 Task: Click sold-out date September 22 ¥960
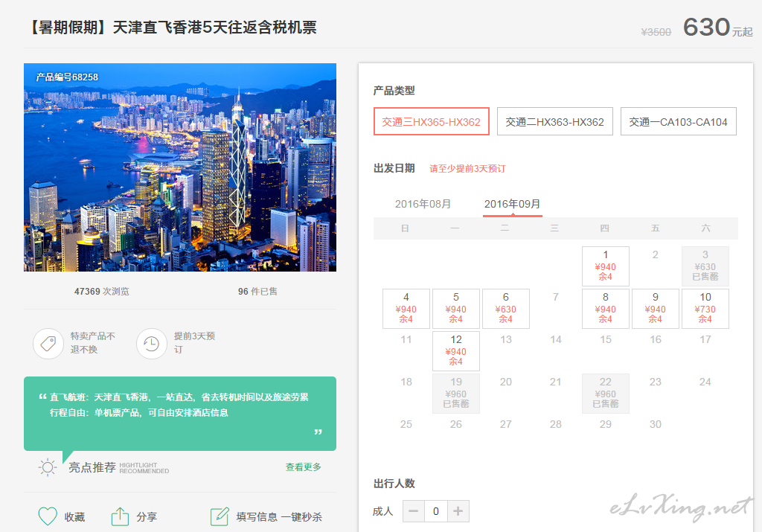click(x=606, y=394)
